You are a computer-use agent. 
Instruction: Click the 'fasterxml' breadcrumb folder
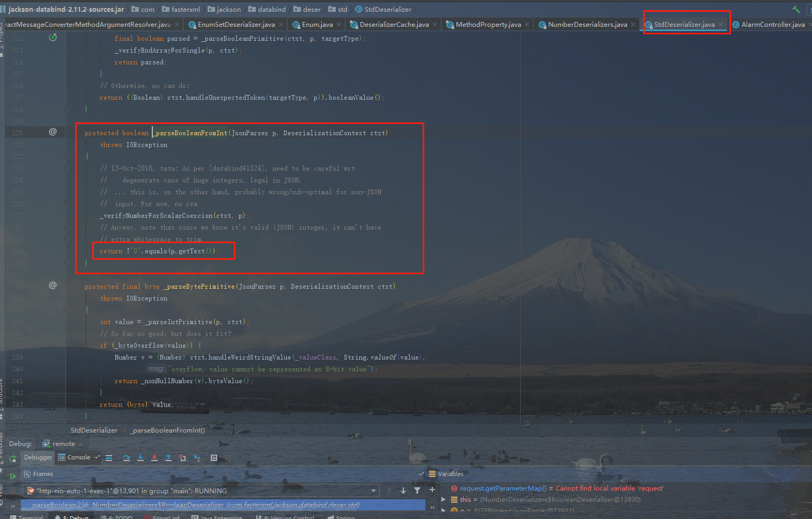pyautogui.click(x=181, y=9)
